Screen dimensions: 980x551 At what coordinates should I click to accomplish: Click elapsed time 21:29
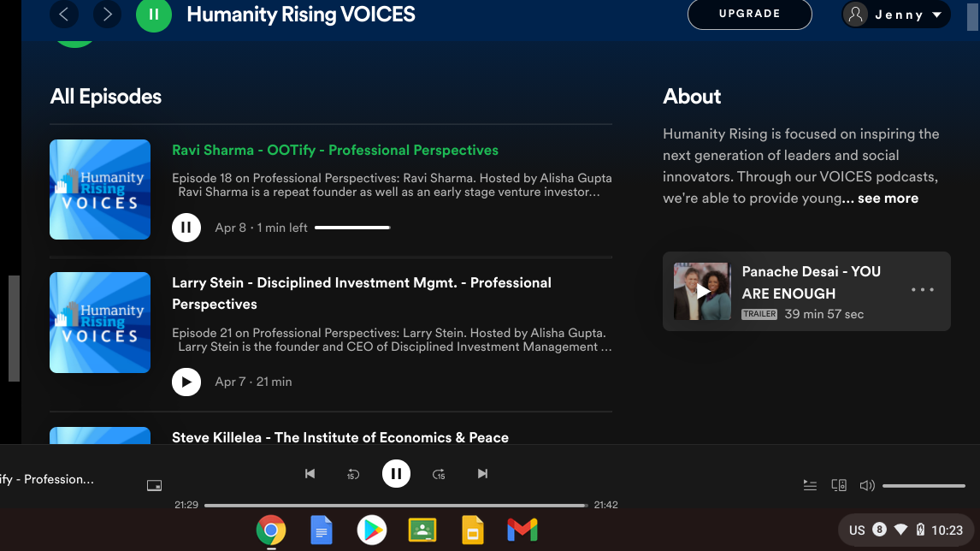pos(186,505)
